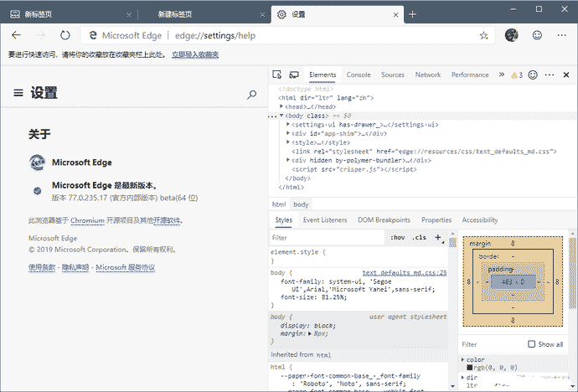
Task: Open DevTools customize menu dots
Action: click(x=550, y=75)
